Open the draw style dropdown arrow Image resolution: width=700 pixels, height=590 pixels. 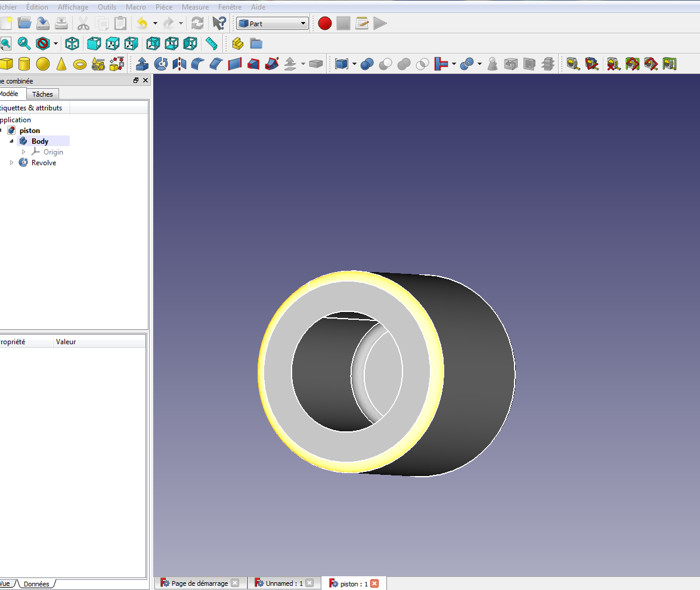(x=56, y=44)
